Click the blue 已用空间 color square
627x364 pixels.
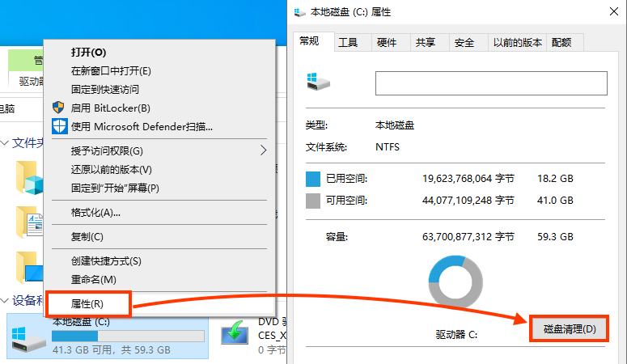[313, 179]
